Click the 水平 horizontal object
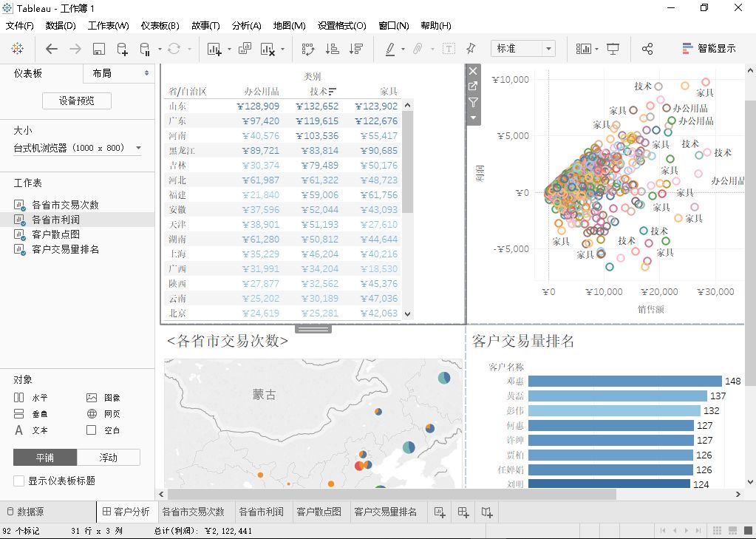 [x=31, y=398]
